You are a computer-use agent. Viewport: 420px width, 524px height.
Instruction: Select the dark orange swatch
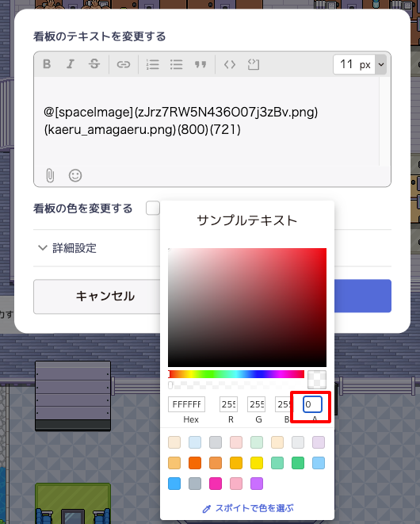pyautogui.click(x=195, y=463)
